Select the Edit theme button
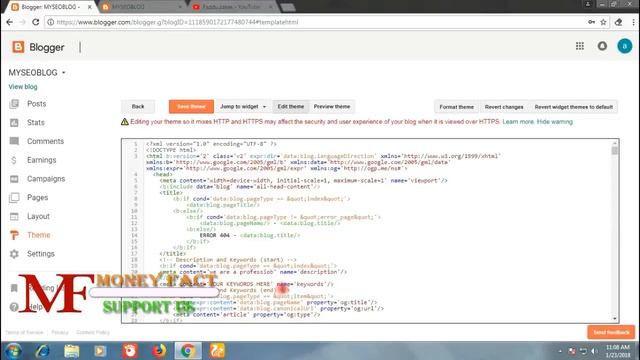 coord(291,107)
